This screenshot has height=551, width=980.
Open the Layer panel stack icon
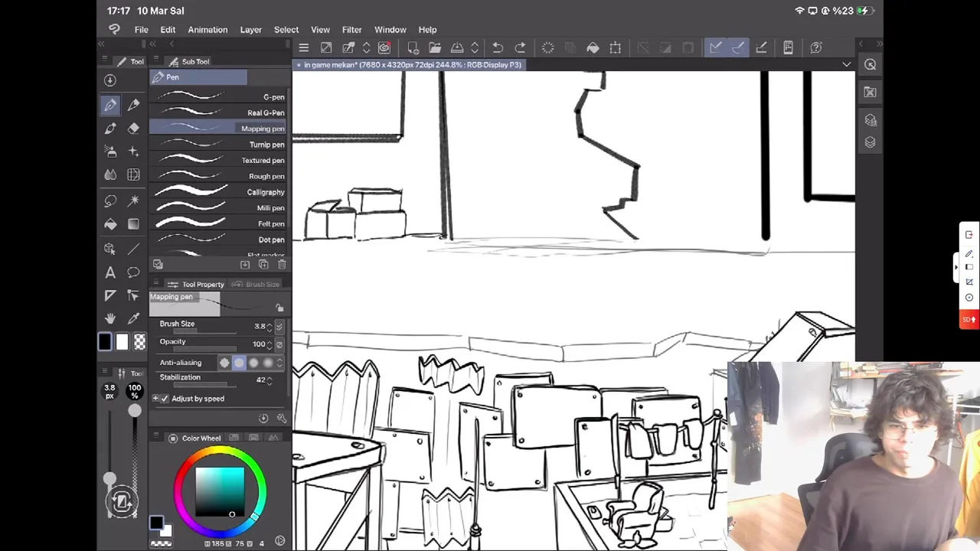pyautogui.click(x=871, y=142)
